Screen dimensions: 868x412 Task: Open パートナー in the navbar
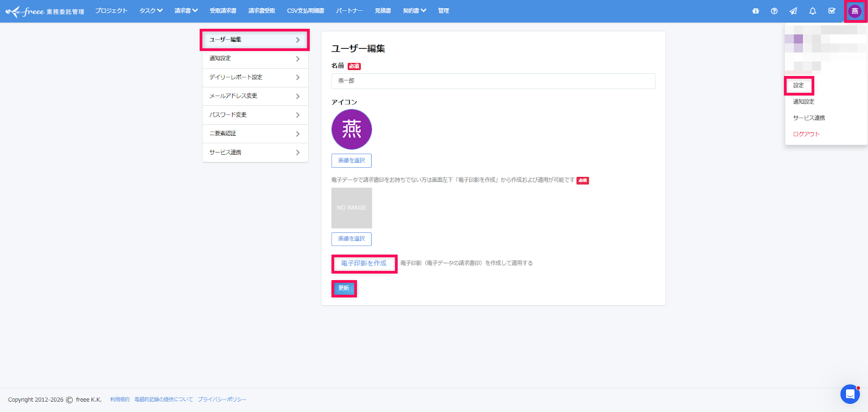349,11
